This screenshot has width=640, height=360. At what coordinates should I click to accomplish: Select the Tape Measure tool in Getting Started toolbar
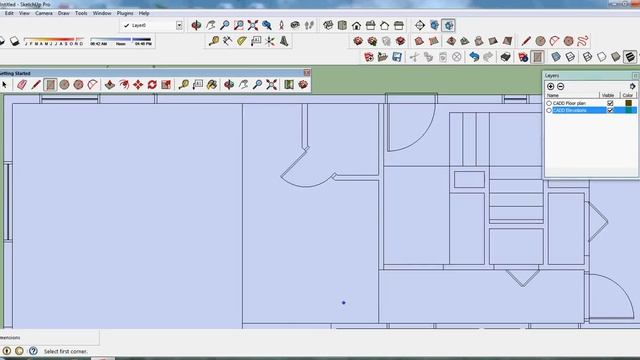click(x=184, y=84)
